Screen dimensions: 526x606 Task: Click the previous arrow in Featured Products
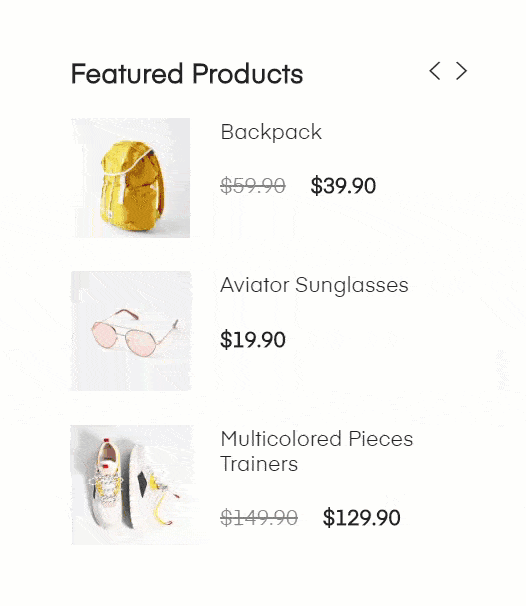pyautogui.click(x=435, y=71)
